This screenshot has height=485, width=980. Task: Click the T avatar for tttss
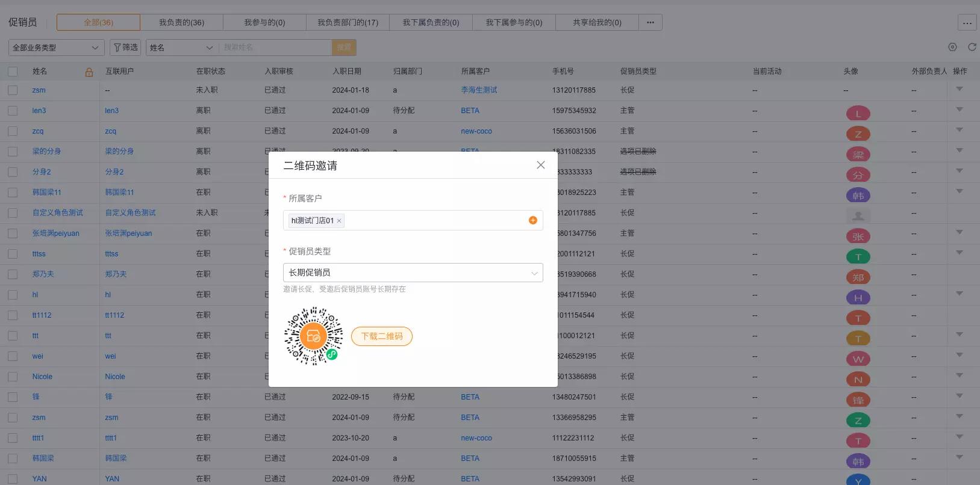858,256
